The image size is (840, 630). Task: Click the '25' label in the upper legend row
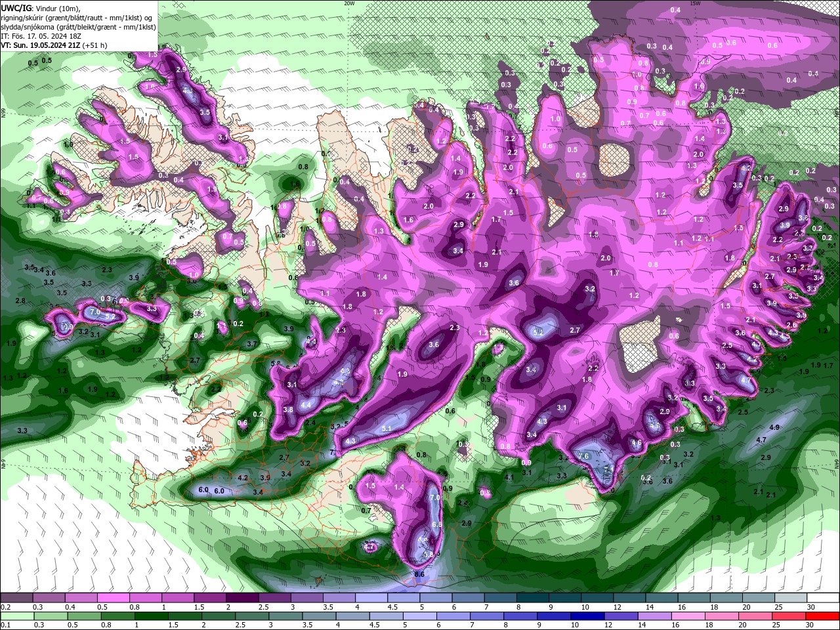(x=778, y=607)
